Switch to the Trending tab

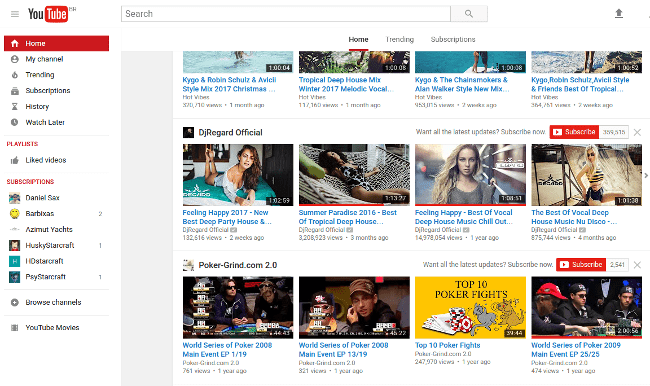(x=400, y=39)
